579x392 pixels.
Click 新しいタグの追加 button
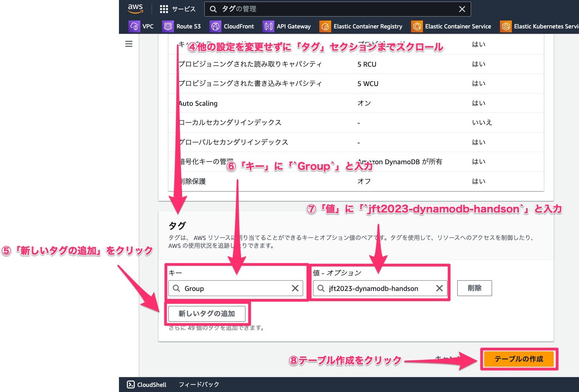(x=207, y=314)
